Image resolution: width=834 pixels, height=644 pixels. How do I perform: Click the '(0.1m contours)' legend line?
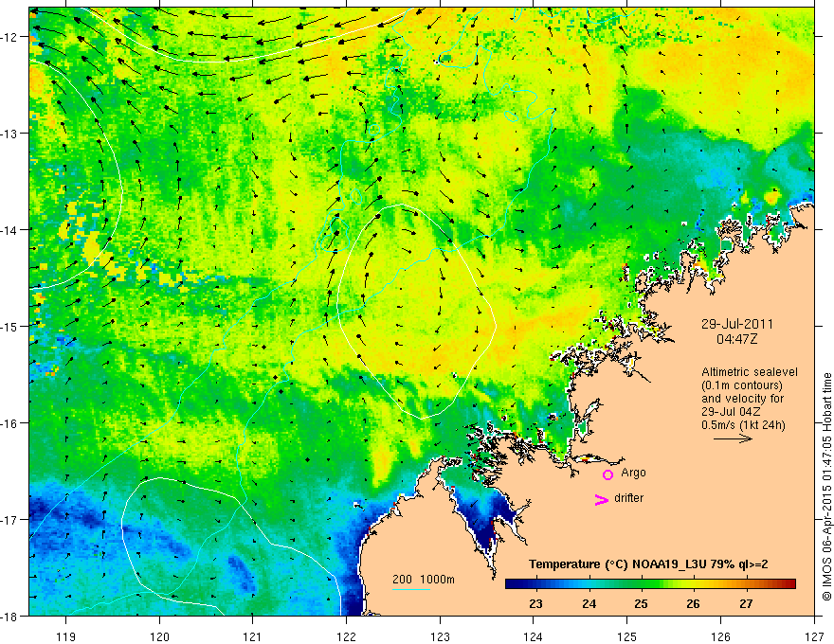point(742,385)
